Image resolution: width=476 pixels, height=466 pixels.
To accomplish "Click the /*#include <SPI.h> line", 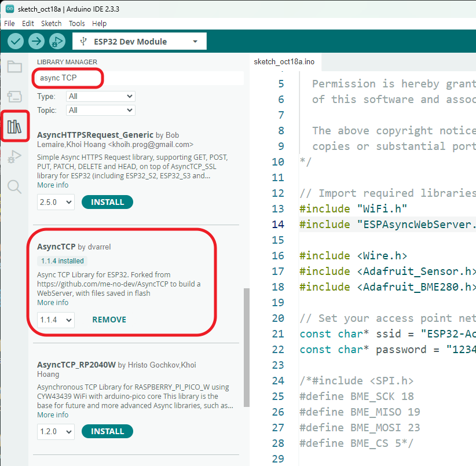I will 357,381.
